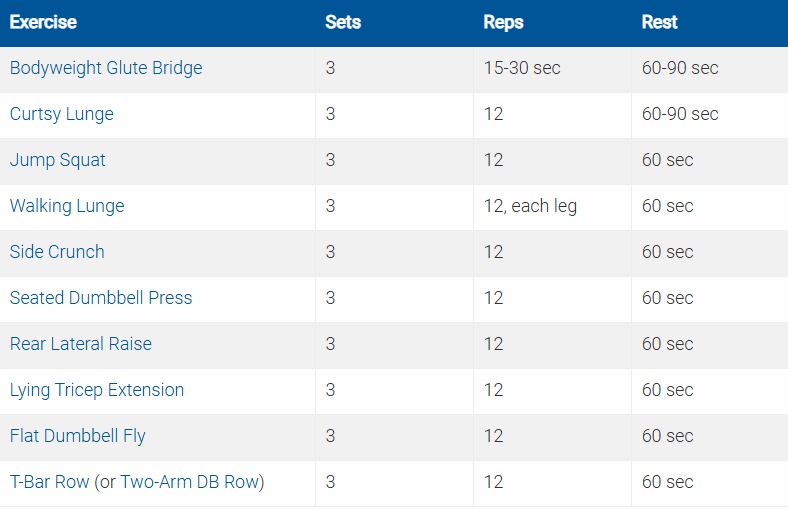This screenshot has height=511, width=788.
Task: Click the rest cell in Curtsy Lunge row
Action: (x=680, y=114)
